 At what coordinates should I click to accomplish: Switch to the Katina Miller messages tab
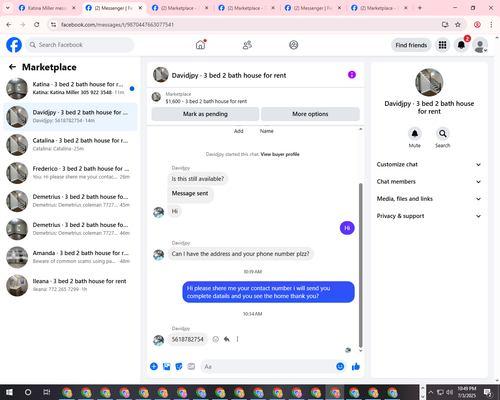pos(47,8)
